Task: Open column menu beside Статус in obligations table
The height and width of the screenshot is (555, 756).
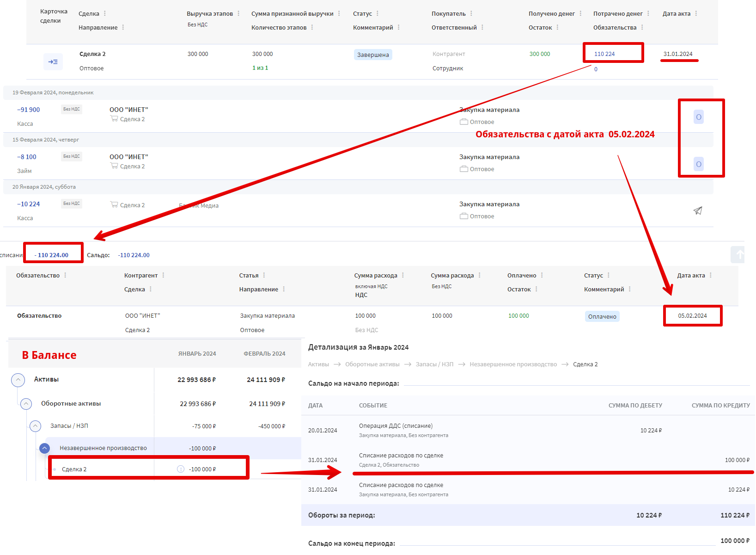Action: (609, 275)
